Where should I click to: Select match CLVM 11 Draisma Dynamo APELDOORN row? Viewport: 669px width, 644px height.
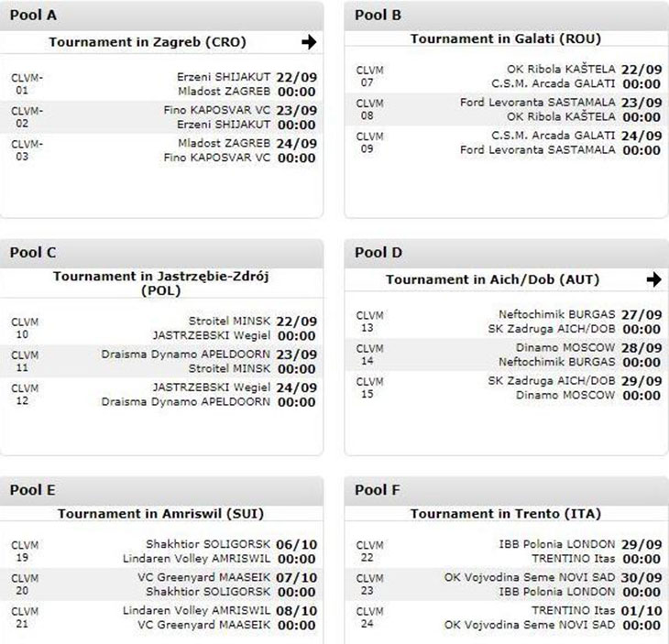pos(161,362)
